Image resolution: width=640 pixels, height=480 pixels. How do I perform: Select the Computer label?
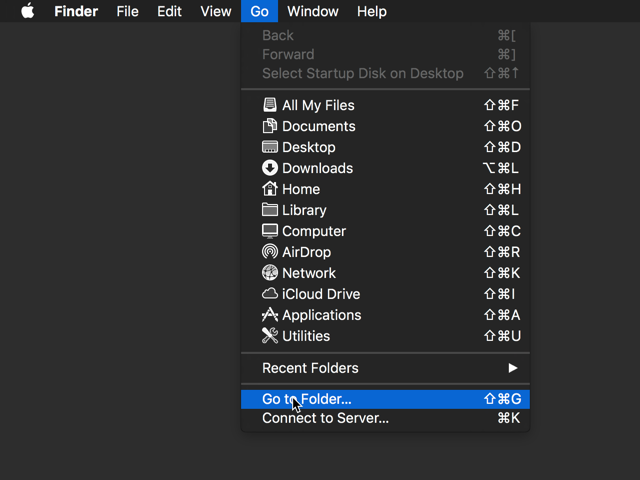coord(314,231)
